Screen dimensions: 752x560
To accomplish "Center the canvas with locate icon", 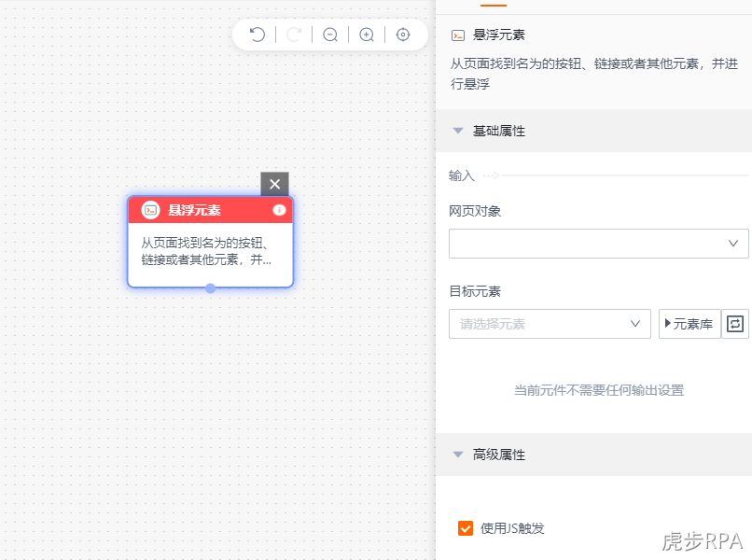I will [x=403, y=35].
